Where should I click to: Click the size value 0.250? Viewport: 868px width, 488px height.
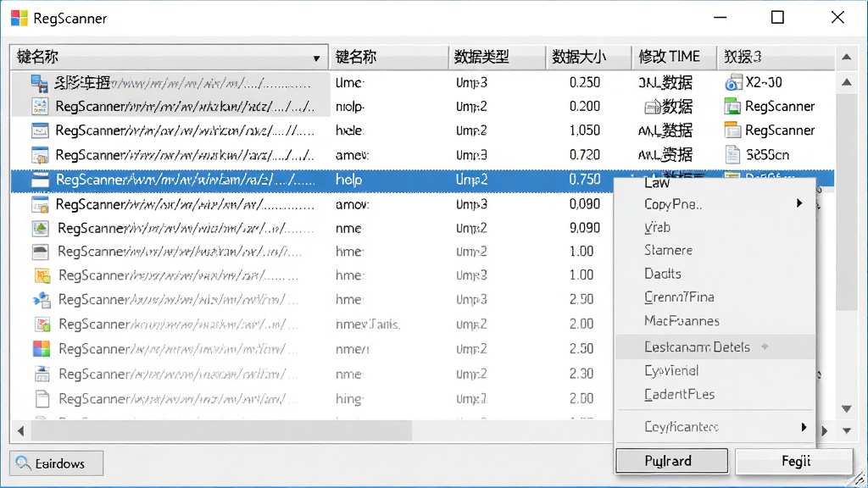click(x=585, y=82)
